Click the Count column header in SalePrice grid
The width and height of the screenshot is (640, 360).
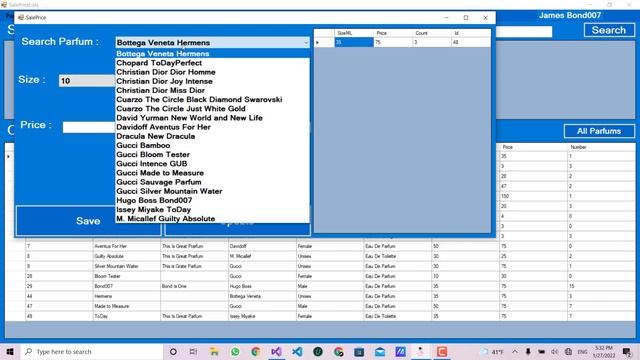(432, 33)
